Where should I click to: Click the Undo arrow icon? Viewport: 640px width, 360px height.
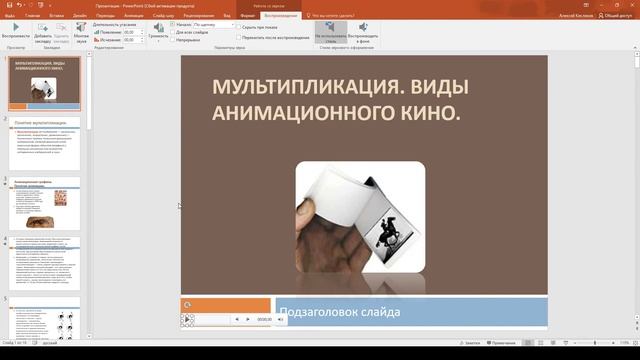[x=19, y=5]
